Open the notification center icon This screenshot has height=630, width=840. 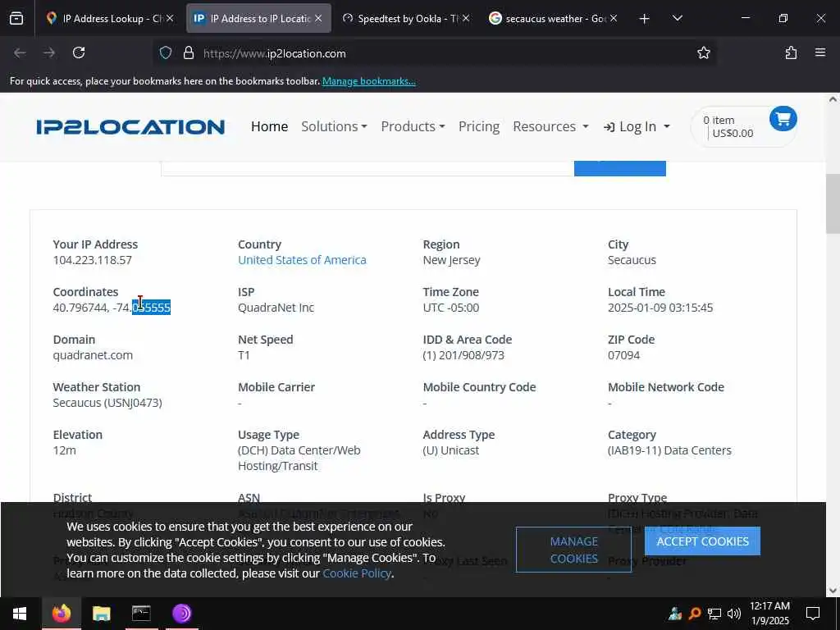pyautogui.click(x=813, y=614)
